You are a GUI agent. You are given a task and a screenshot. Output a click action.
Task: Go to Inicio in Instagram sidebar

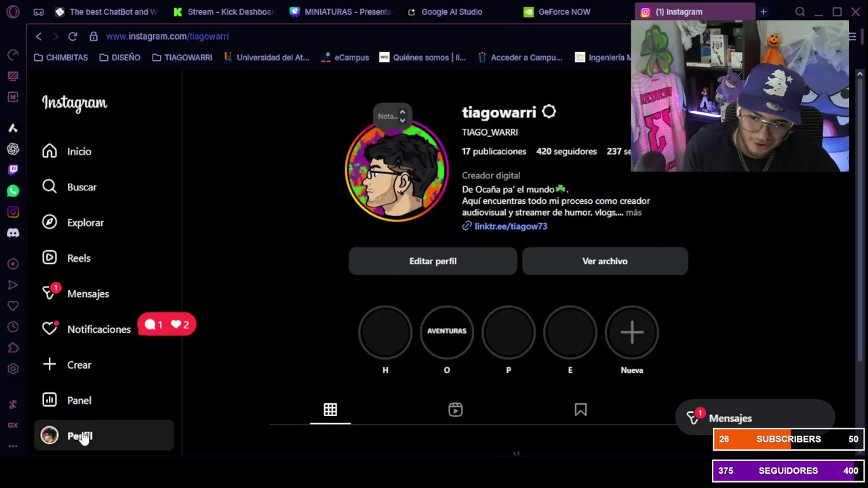[x=66, y=151]
